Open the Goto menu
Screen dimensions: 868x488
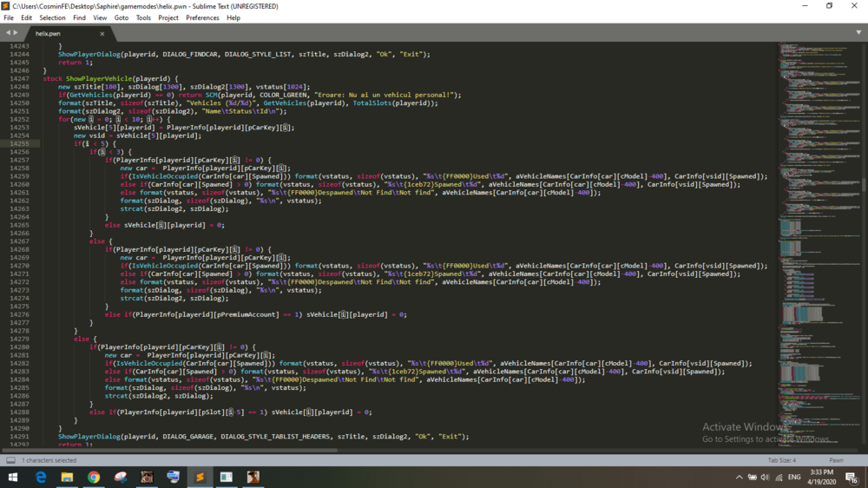tap(122, 17)
